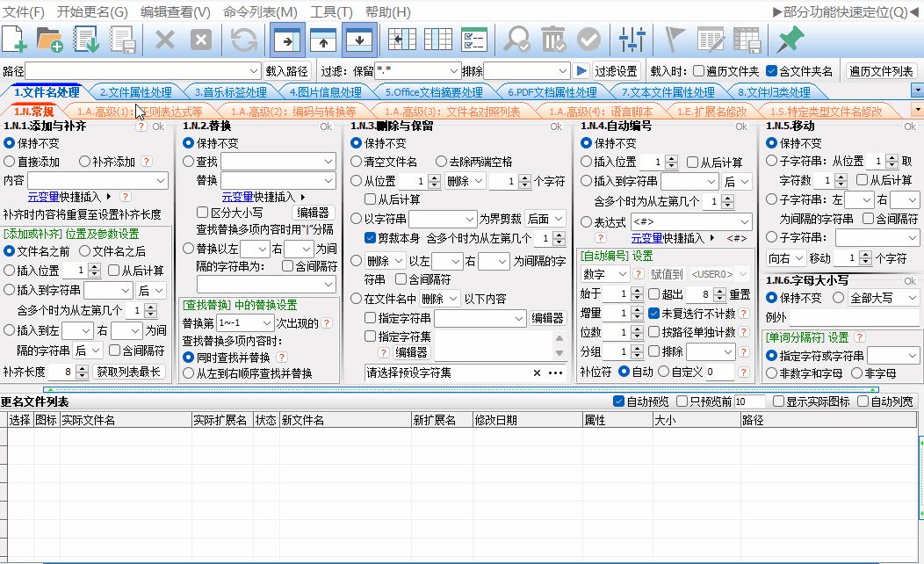The width and height of the screenshot is (924, 564).
Task: Open the 内容 dropdown in 添加与补齐
Action: tap(161, 180)
